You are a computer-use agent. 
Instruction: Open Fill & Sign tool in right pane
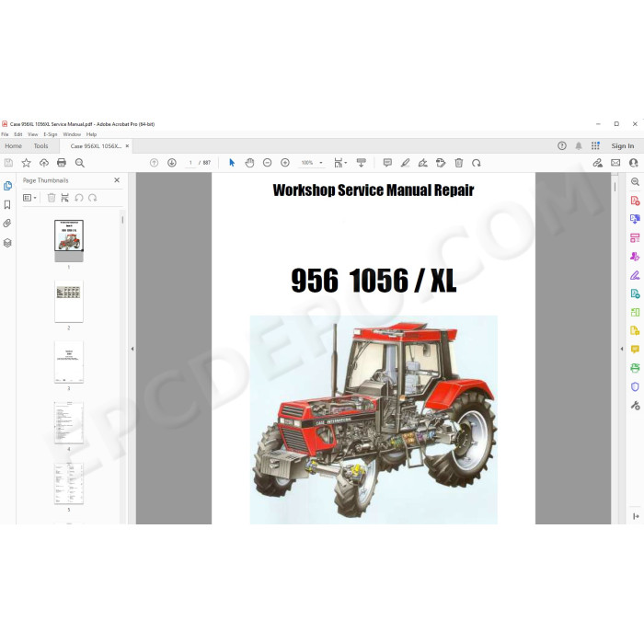635,275
